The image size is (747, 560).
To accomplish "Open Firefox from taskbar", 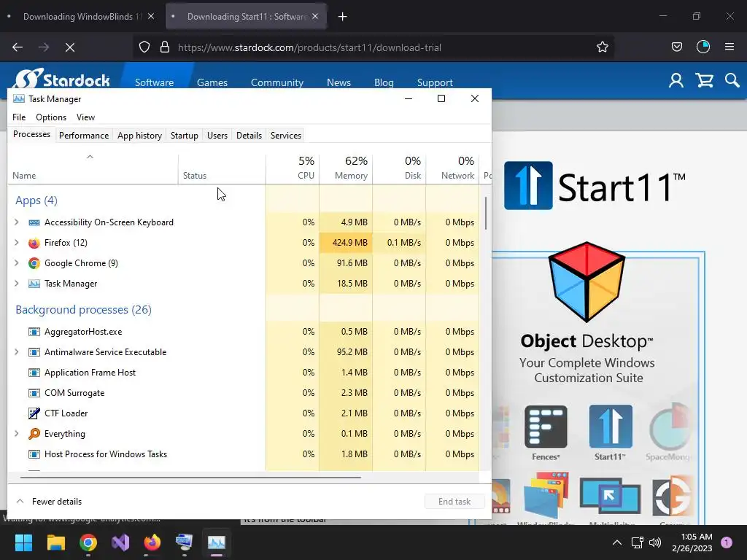I will pyautogui.click(x=152, y=542).
